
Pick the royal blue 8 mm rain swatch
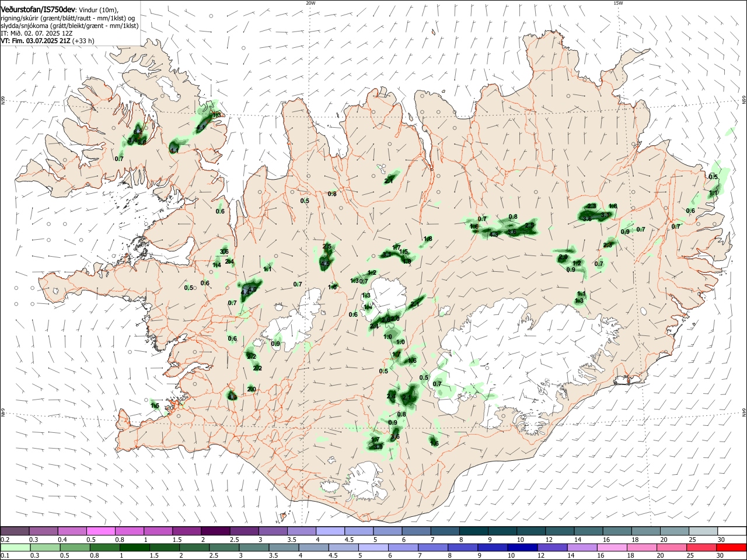click(464, 547)
